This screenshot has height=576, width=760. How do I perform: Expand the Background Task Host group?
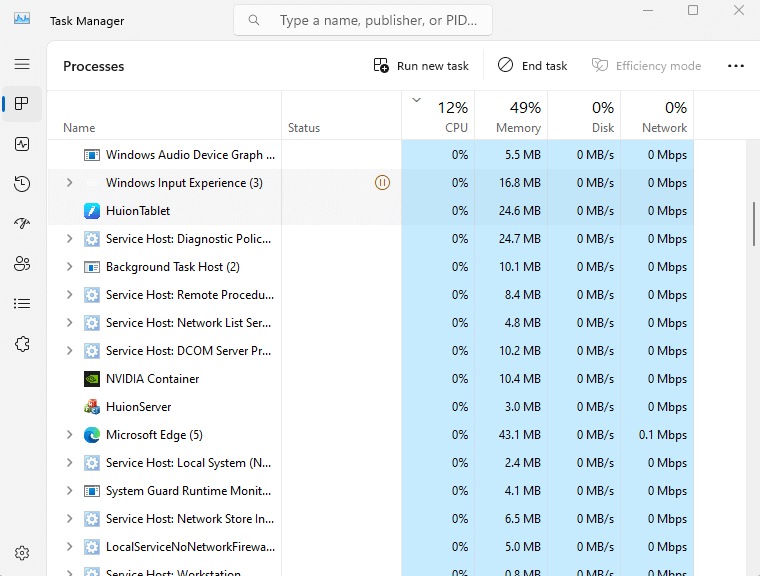click(x=69, y=267)
